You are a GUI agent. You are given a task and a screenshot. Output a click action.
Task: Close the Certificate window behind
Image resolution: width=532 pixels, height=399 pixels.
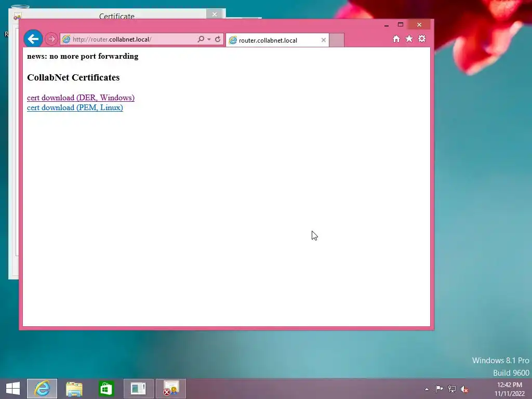[215, 14]
